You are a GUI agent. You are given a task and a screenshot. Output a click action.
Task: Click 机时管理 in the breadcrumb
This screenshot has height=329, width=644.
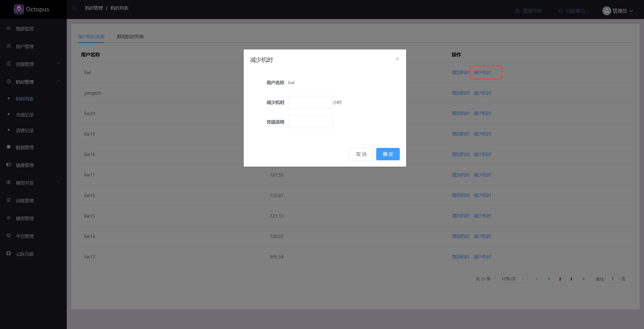[x=94, y=8]
